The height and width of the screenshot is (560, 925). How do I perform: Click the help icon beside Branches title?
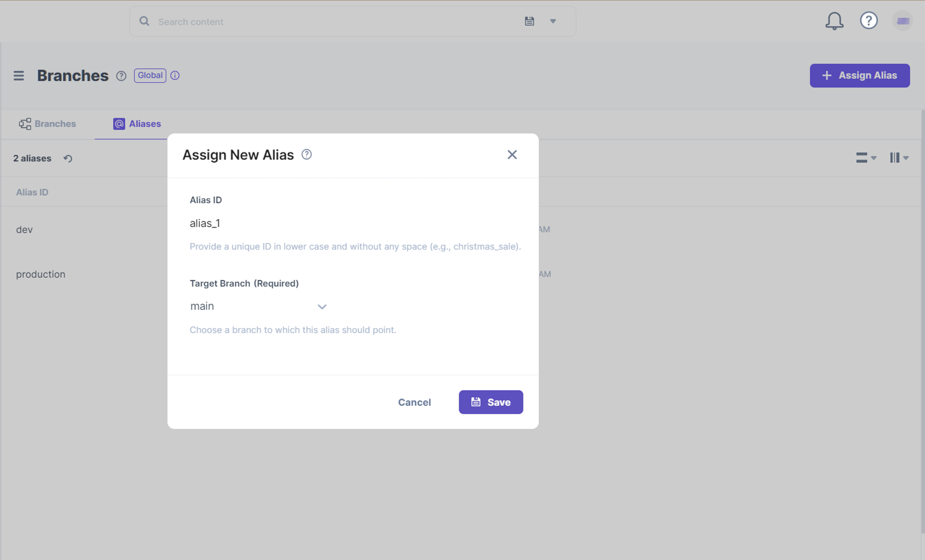click(121, 76)
